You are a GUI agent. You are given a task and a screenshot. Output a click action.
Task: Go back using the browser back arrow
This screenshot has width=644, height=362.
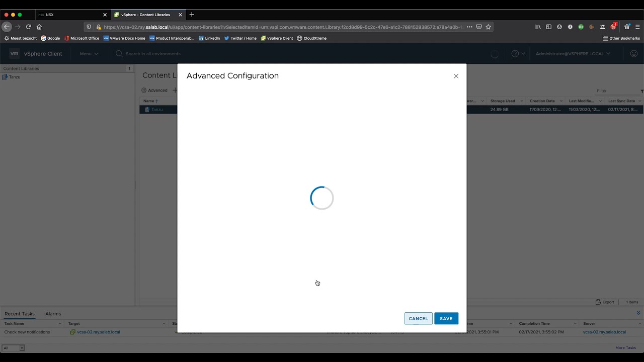click(7, 27)
